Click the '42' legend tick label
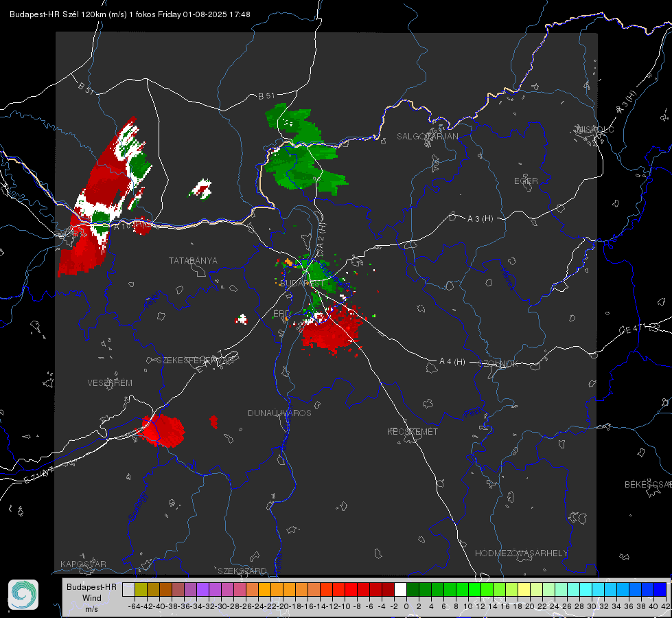Image resolution: width=672 pixels, height=618 pixels. [x=666, y=606]
